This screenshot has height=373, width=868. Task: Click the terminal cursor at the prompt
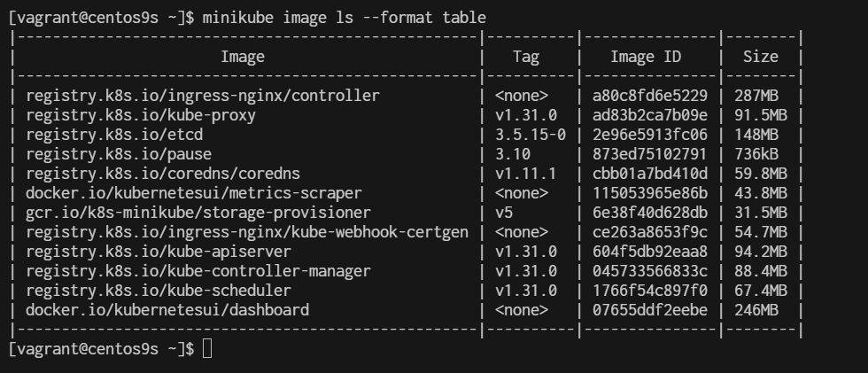coord(207,349)
